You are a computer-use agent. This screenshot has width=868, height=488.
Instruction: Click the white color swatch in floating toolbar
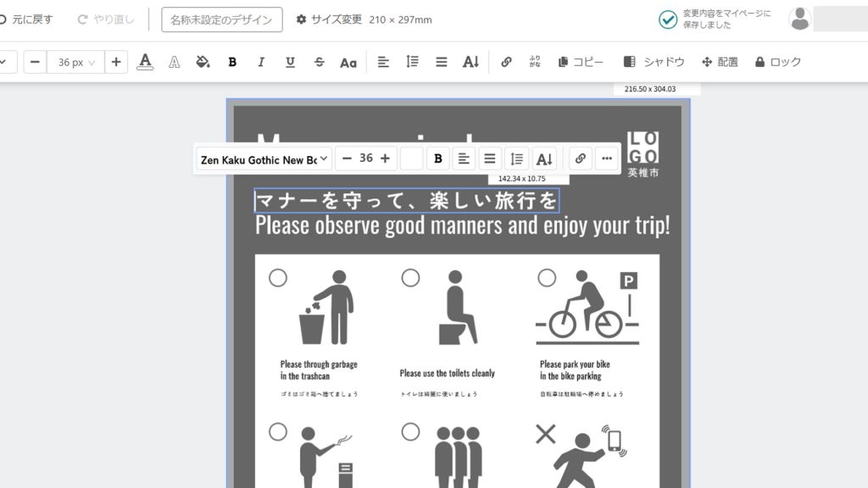411,158
